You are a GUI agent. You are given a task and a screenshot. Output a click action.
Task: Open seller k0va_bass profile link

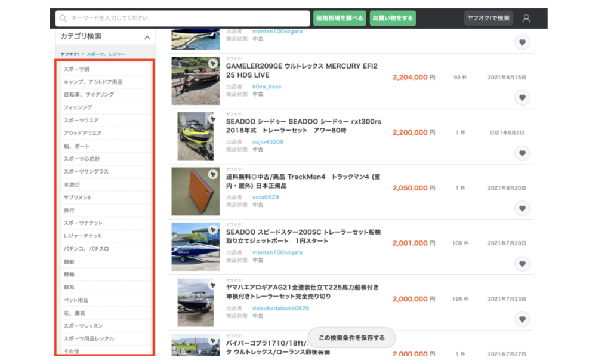point(266,87)
